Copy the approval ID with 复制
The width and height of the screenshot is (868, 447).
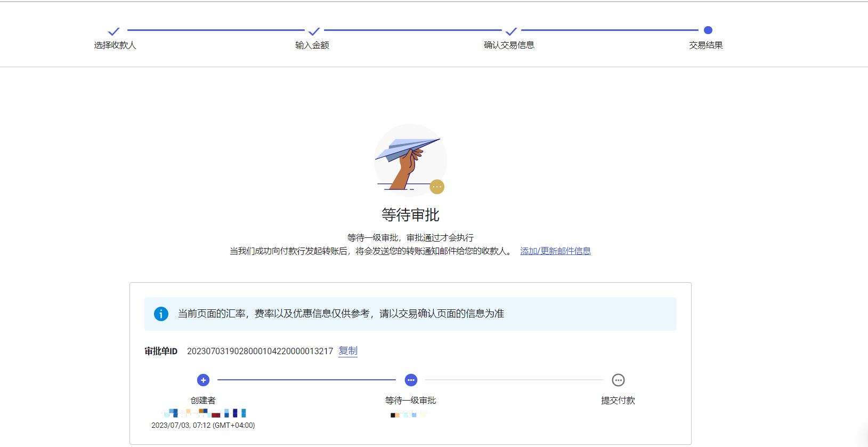click(x=348, y=351)
